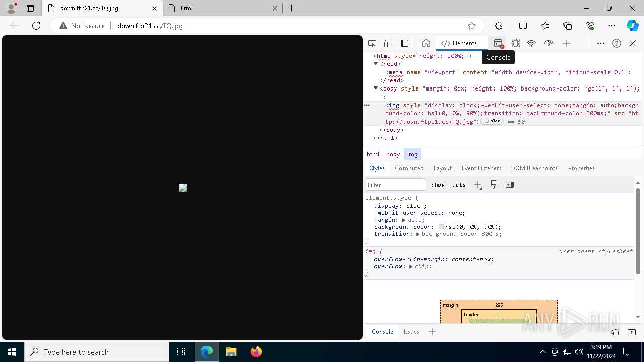
Task: Expand the overflow shorthand property
Action: [411, 266]
